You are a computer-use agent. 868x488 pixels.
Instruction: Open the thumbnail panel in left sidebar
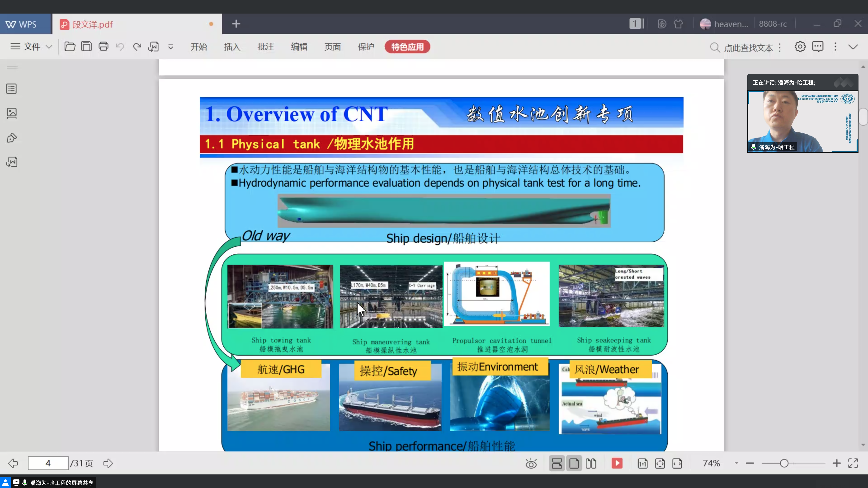click(12, 113)
